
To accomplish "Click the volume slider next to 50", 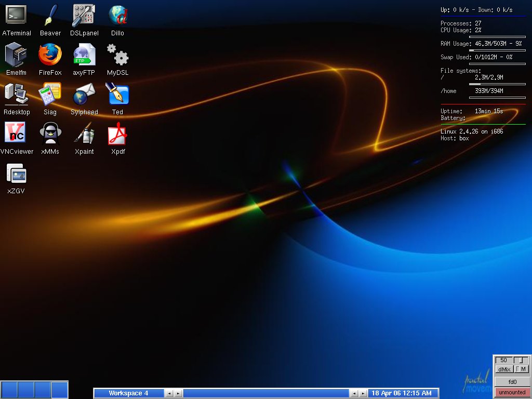I will [521, 360].
